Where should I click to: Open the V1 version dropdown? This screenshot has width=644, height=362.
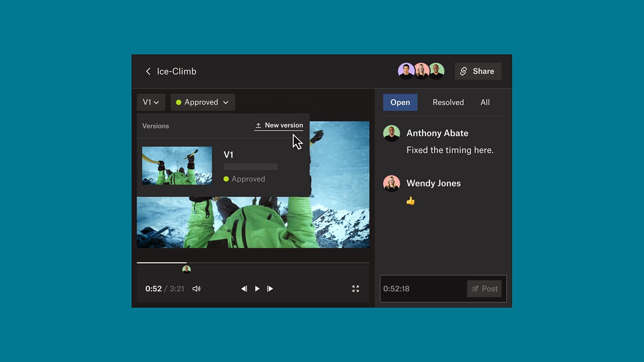[151, 102]
